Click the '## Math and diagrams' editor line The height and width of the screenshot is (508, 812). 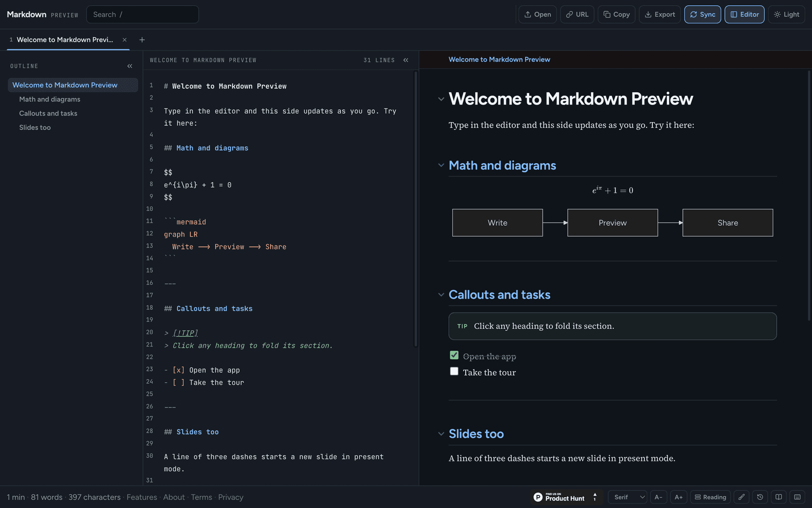206,148
